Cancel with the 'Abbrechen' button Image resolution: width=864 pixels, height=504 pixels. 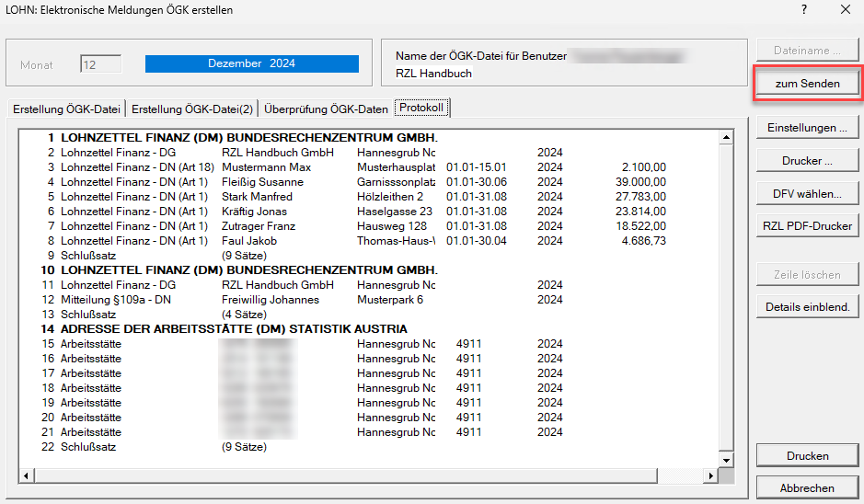pos(807,488)
